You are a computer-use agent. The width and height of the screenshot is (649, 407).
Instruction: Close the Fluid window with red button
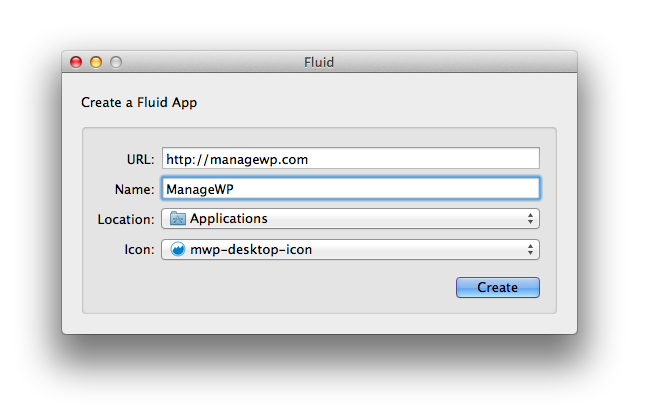click(76, 62)
